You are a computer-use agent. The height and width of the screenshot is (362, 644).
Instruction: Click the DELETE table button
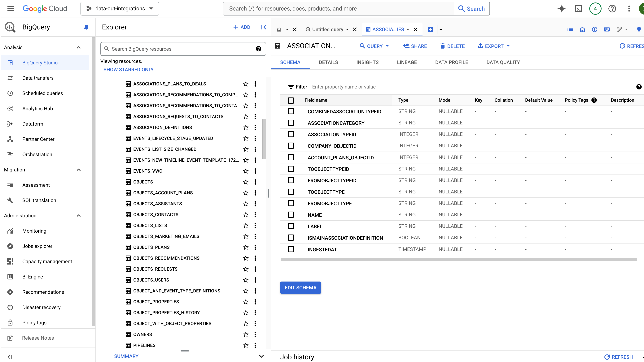point(452,46)
